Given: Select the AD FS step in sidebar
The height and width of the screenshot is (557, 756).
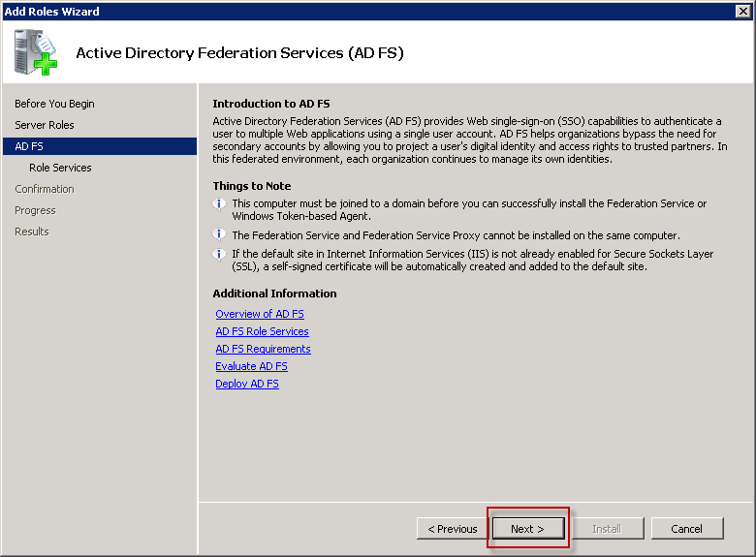Looking at the screenshot, I should 100,146.
